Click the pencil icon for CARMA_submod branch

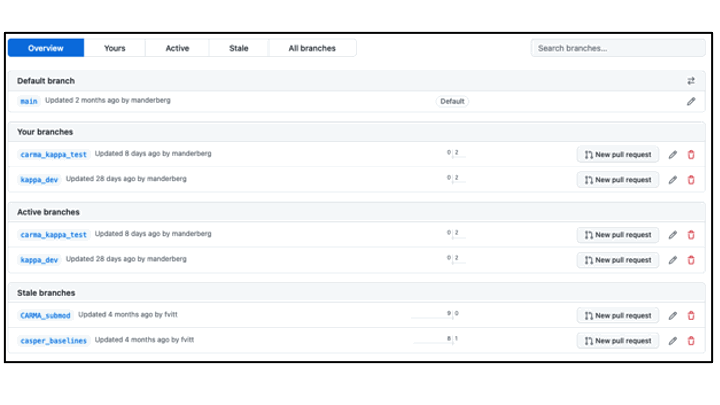tap(673, 315)
